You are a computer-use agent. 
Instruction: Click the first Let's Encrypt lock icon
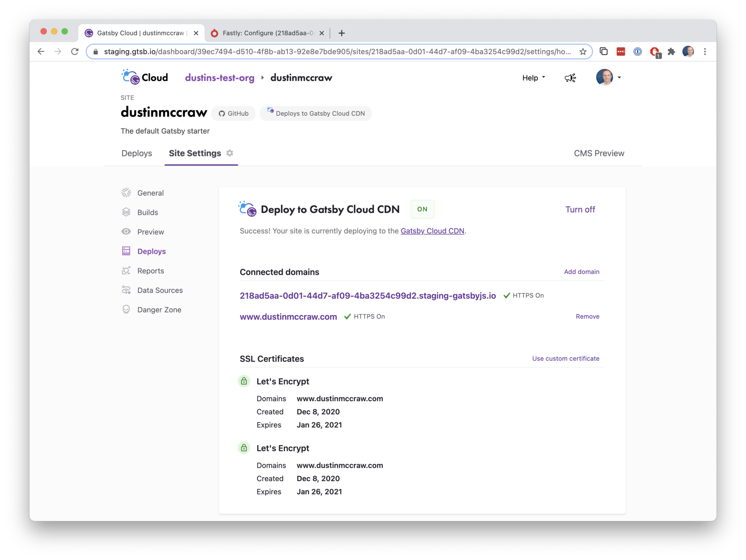[x=244, y=381]
